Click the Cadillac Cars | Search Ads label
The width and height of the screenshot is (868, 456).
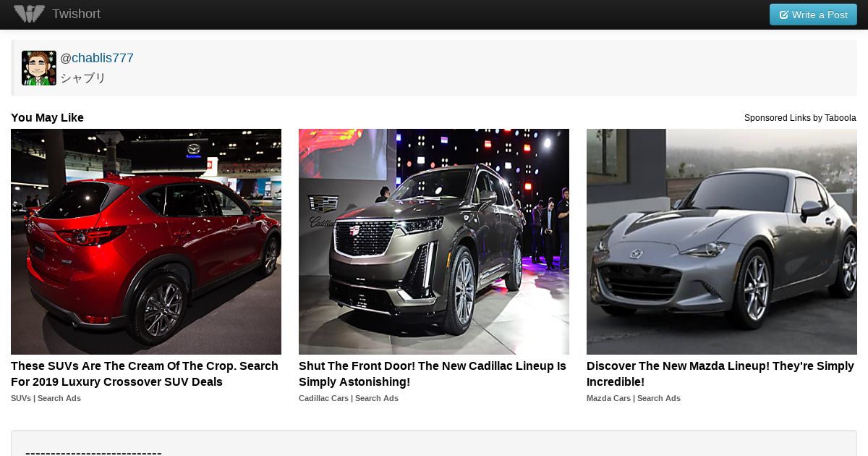coord(349,398)
